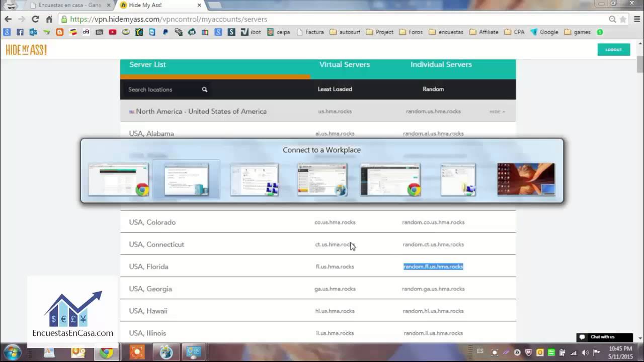Select the Virtual Servers column tab
This screenshot has width=644, height=362.
(345, 64)
